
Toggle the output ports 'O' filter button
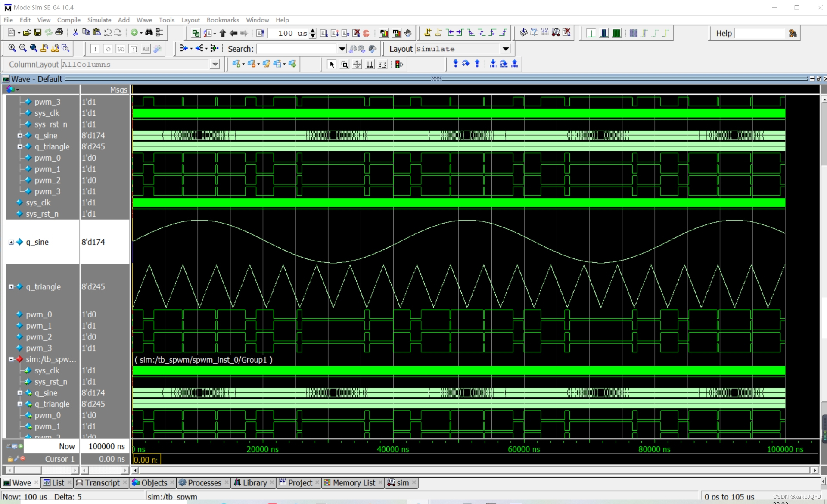(108, 49)
